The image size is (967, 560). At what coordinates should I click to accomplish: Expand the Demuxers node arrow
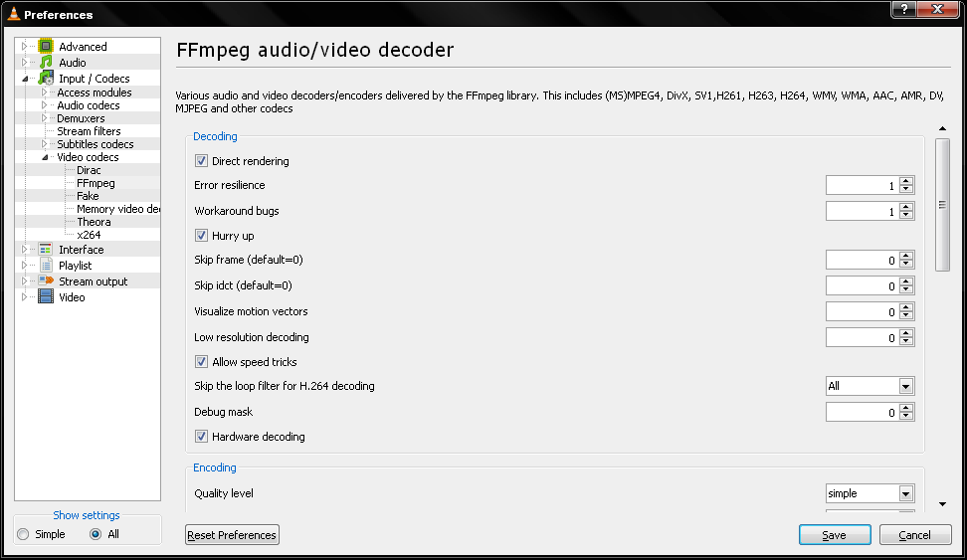coord(44,118)
